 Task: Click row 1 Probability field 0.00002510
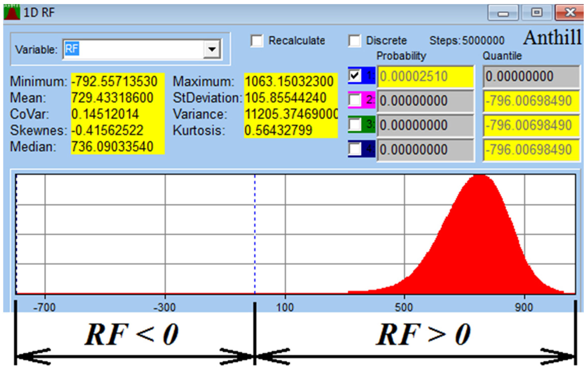coord(425,76)
